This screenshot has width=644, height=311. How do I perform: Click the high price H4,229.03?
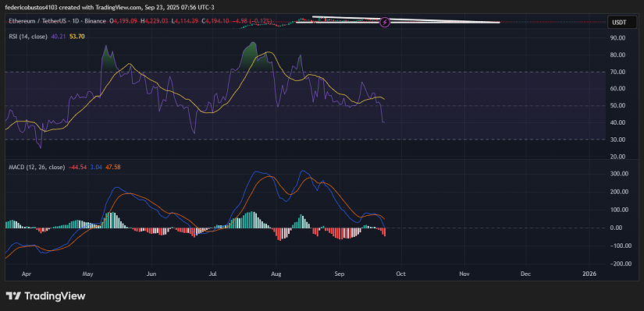click(155, 20)
